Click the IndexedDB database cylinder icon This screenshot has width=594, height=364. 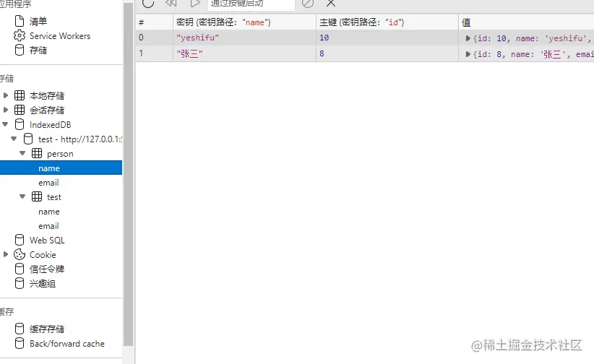(x=20, y=124)
